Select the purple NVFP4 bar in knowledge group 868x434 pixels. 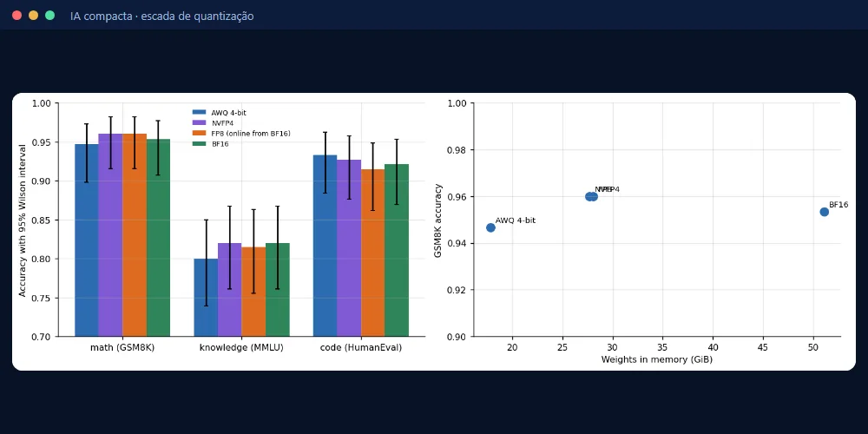click(x=229, y=290)
